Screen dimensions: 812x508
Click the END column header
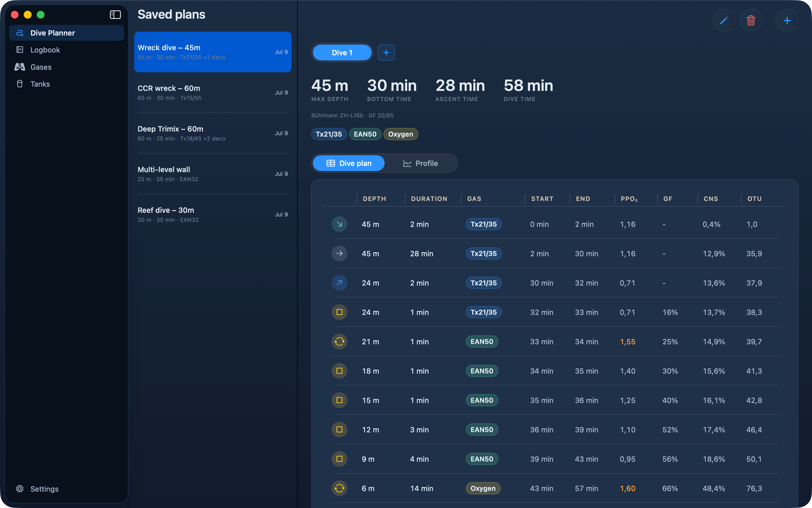[x=583, y=199]
